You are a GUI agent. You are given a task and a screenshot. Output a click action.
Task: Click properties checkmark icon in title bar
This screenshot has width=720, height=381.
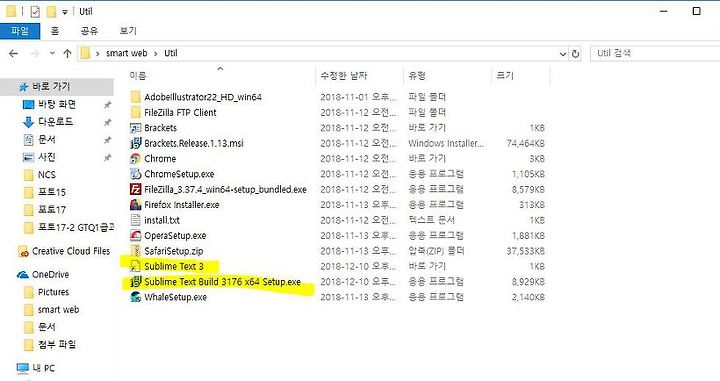[35, 11]
